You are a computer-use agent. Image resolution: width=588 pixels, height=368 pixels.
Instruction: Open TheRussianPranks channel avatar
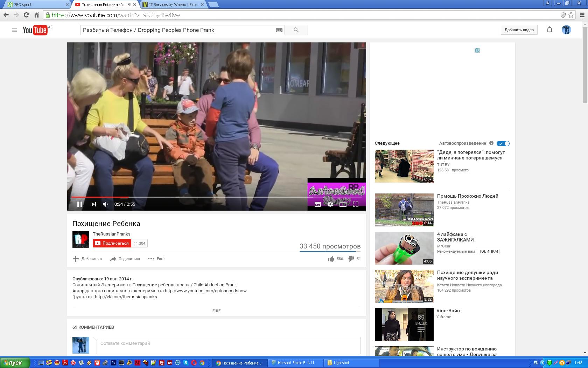point(81,240)
